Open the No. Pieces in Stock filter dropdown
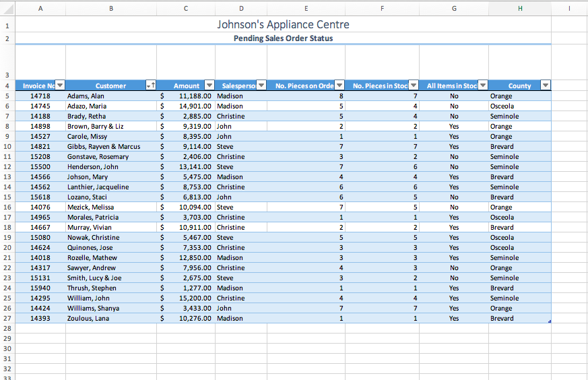588x380 pixels. 414,85
